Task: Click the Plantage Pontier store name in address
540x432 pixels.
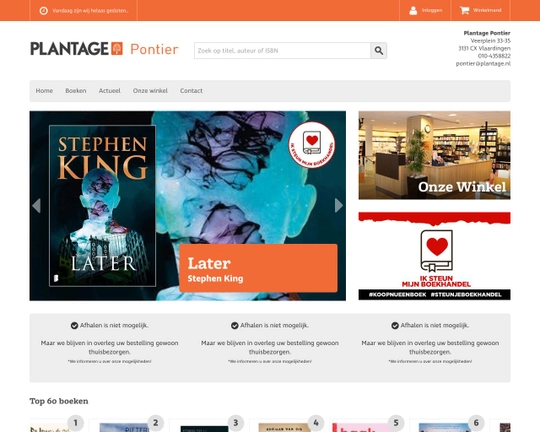Action: [x=487, y=33]
